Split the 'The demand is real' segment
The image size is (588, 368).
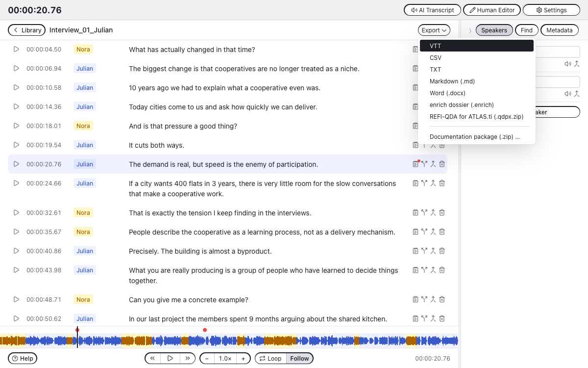(424, 164)
